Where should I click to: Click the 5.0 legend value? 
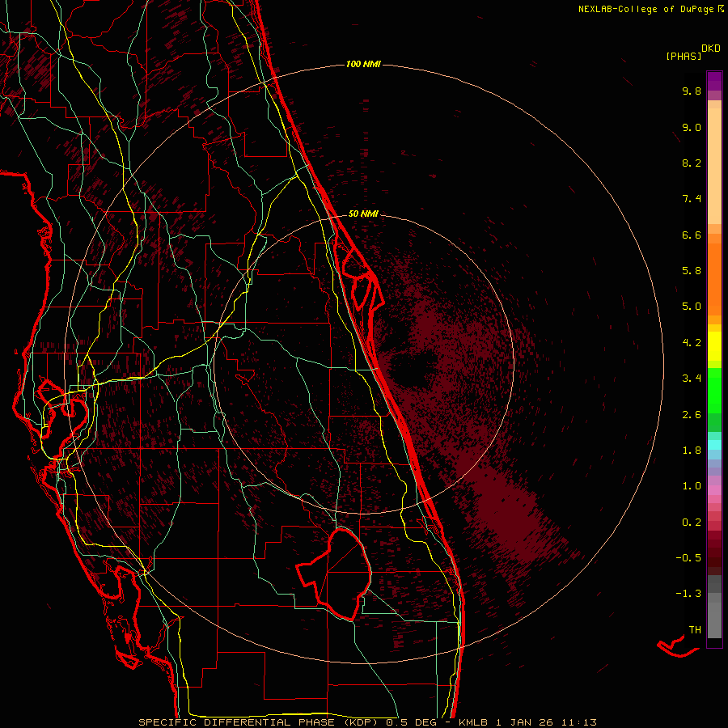pyautogui.click(x=692, y=307)
